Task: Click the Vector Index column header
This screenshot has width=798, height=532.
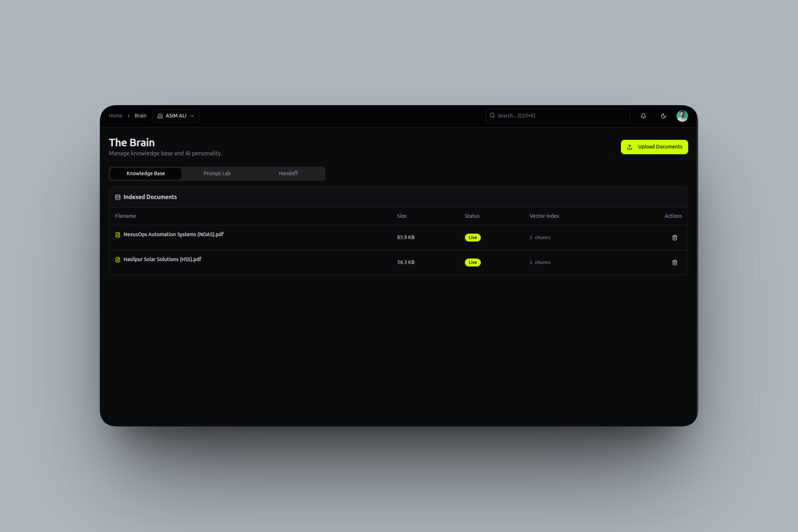Action: tap(544, 216)
